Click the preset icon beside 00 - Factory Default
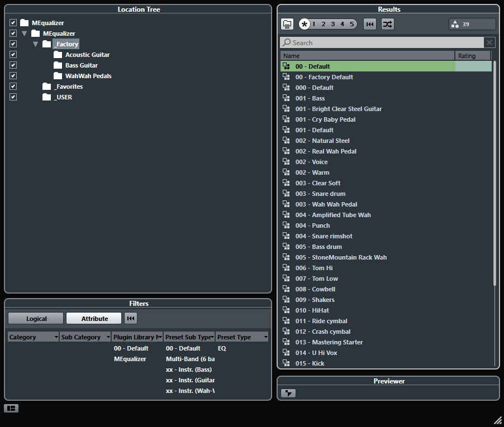 286,76
